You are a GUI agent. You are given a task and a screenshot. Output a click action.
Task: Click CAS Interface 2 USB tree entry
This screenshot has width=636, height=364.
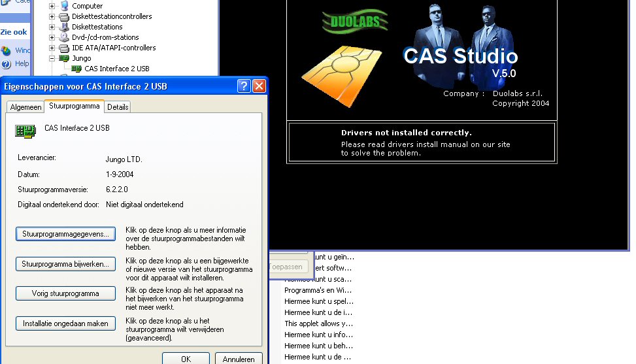117,69
